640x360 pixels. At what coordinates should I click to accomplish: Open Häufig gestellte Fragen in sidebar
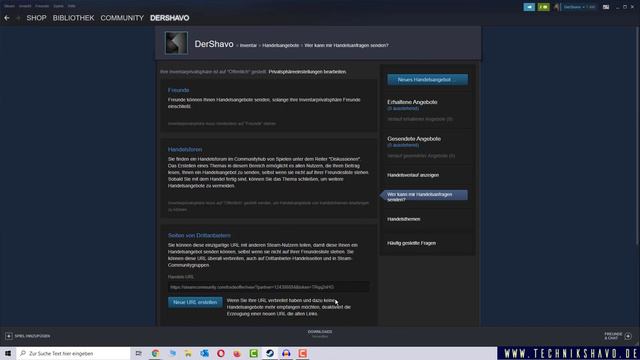411,243
